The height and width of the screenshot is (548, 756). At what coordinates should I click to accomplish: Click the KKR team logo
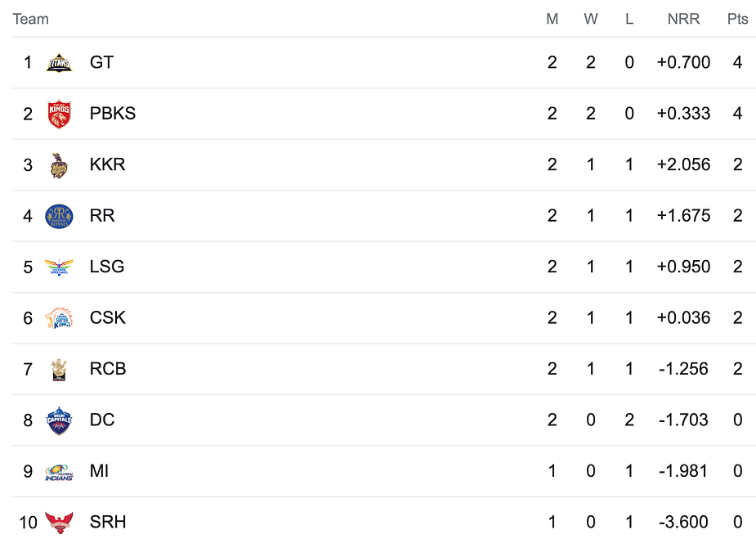click(x=59, y=165)
